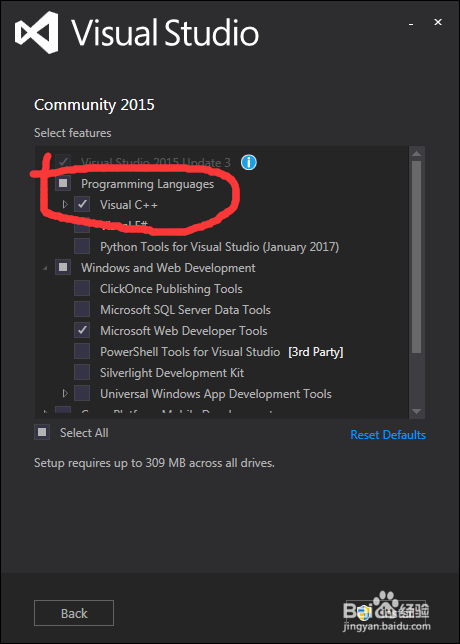Uncheck the Visual C++ checkbox
This screenshot has width=460, height=644.
pos(82,204)
